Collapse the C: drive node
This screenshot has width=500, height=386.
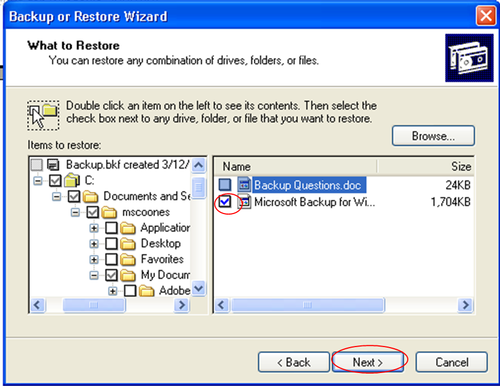(x=38, y=181)
